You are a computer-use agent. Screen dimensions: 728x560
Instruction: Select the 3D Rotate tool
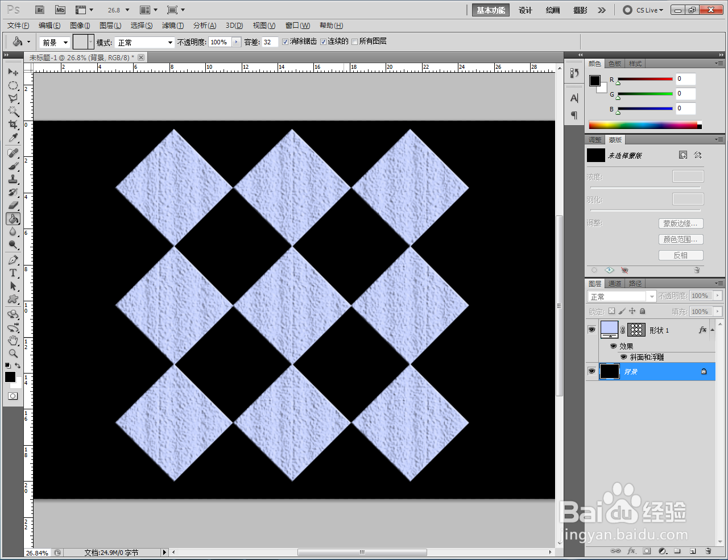13,314
